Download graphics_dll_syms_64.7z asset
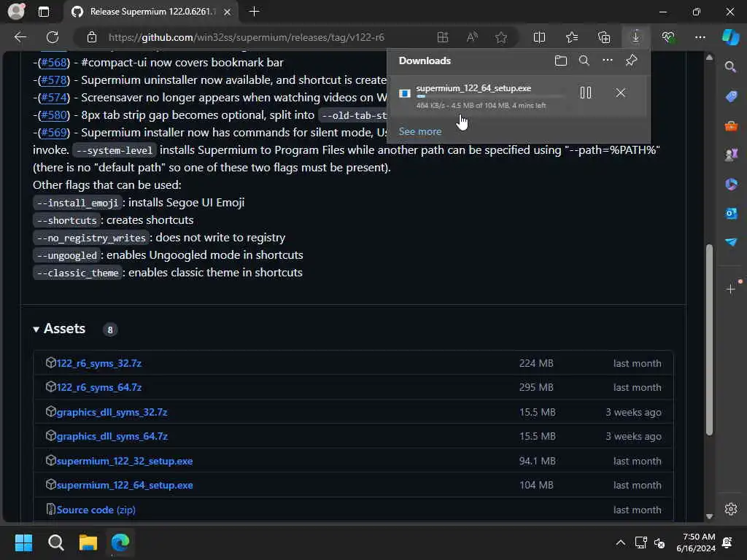747x560 pixels. [x=112, y=436]
